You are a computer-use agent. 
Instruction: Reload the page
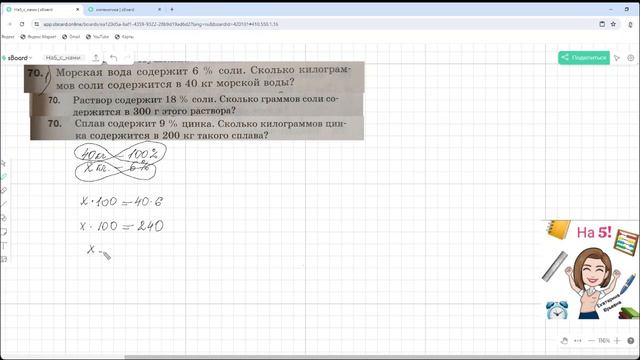coord(22,24)
